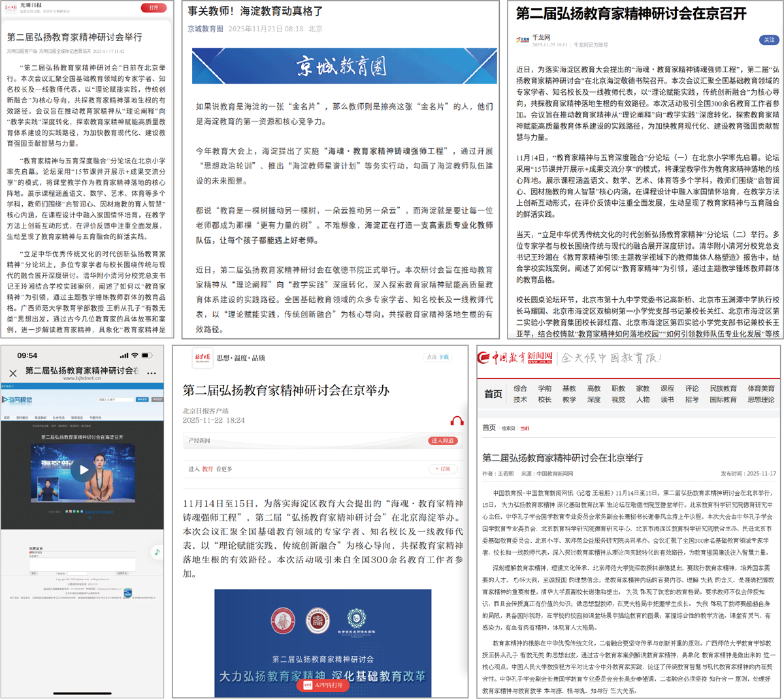The image size is (784, 699).
Task: Close the phone browser page with X
Action: pyautogui.click(x=13, y=373)
